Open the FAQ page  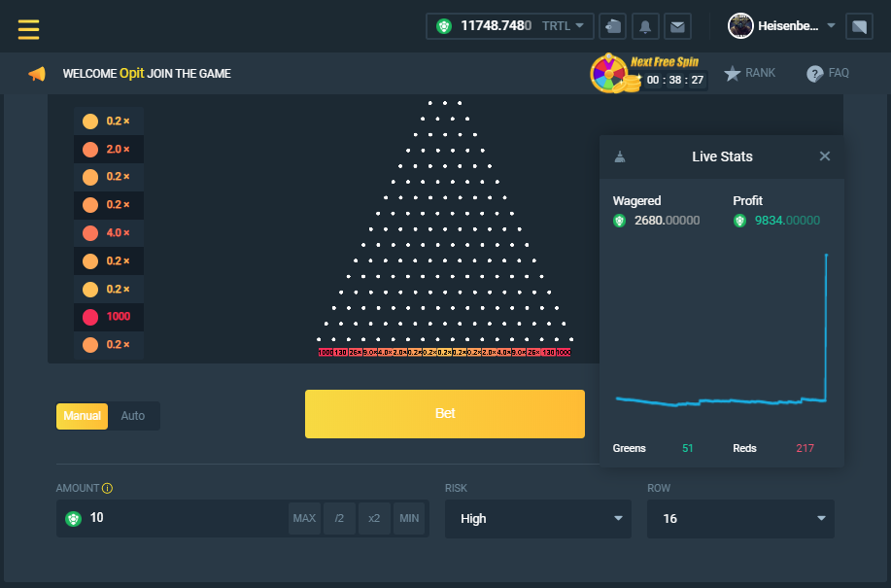click(x=828, y=73)
